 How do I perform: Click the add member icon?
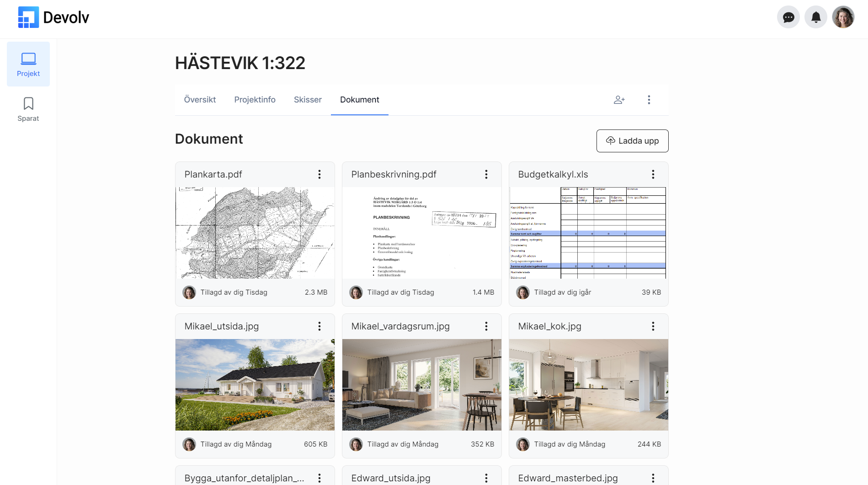619,100
